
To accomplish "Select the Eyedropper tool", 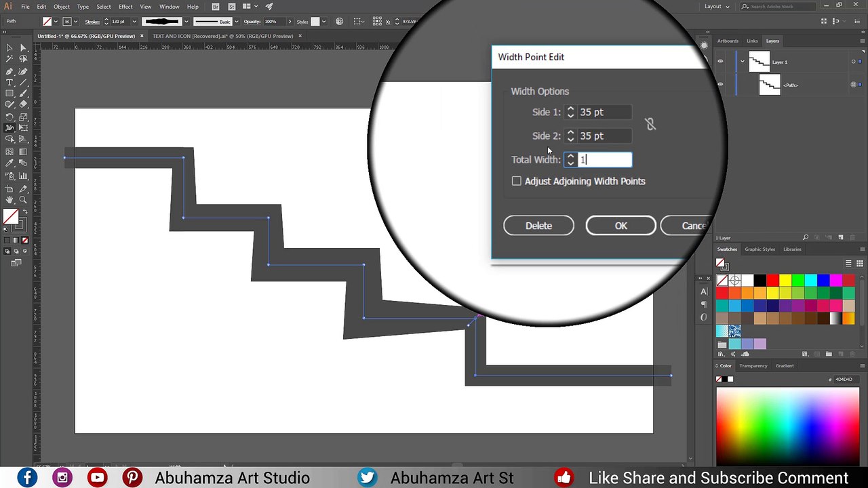I will click(x=9, y=163).
